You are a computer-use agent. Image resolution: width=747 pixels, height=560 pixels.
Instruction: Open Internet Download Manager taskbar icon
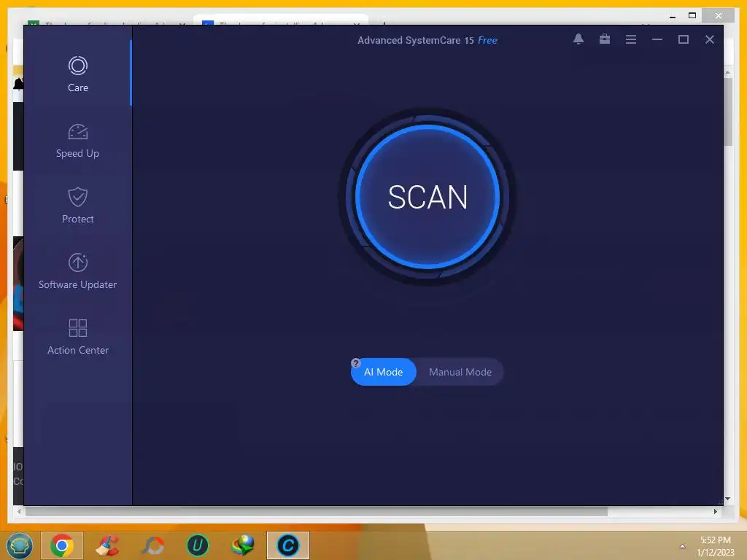(x=243, y=545)
